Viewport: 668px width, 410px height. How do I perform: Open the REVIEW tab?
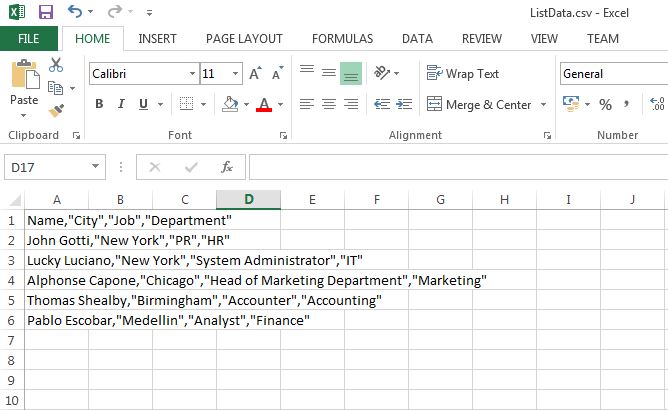482,39
